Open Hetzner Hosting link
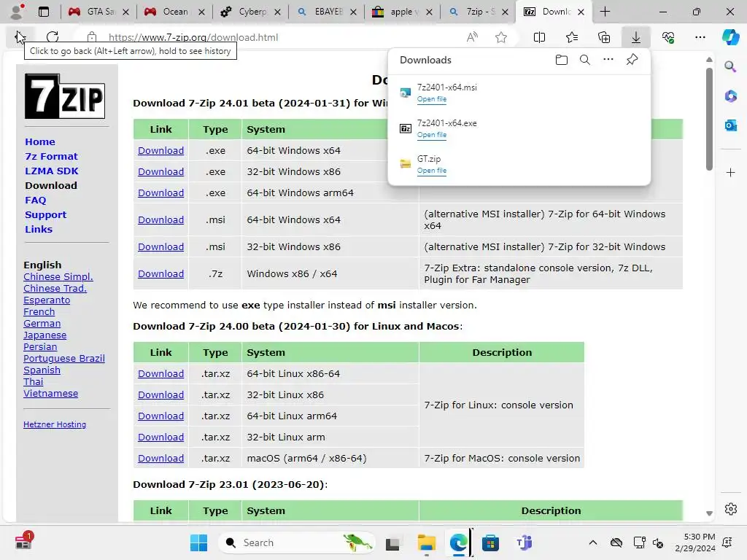 point(54,424)
